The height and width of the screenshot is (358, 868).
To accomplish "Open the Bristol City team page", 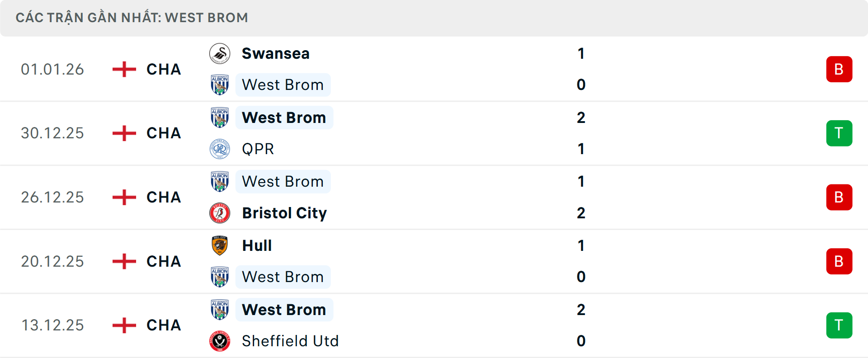I will [284, 213].
